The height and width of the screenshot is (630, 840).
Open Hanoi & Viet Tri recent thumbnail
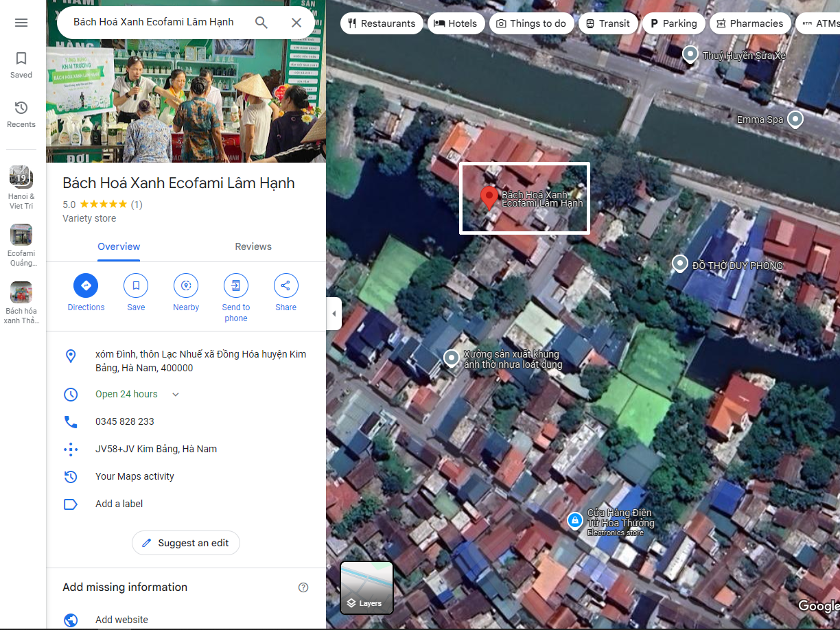point(21,177)
